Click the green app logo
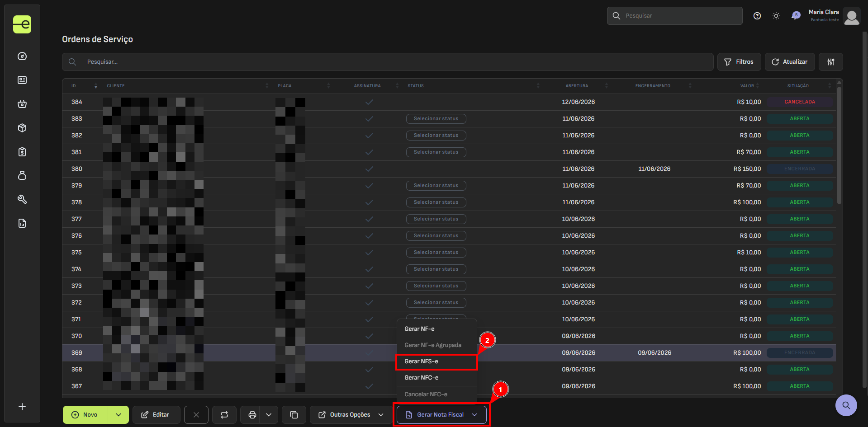This screenshot has width=868, height=427. coord(22,24)
